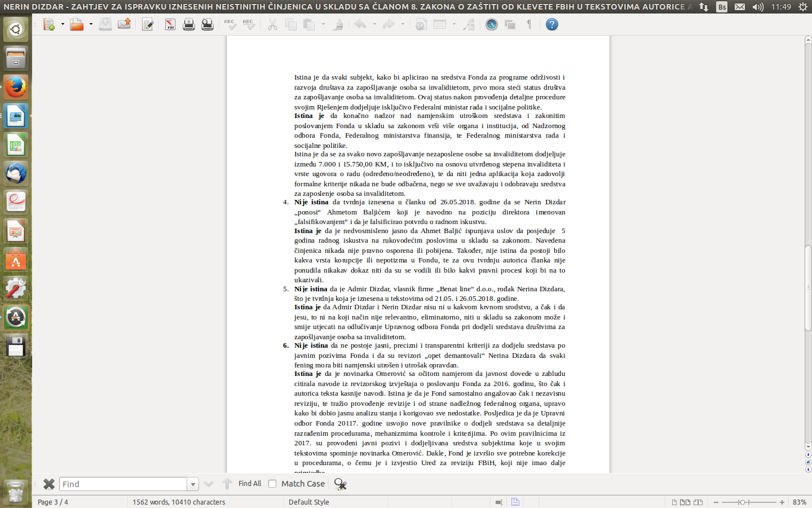Click the Find All button
812x508 pixels.
pyautogui.click(x=250, y=484)
